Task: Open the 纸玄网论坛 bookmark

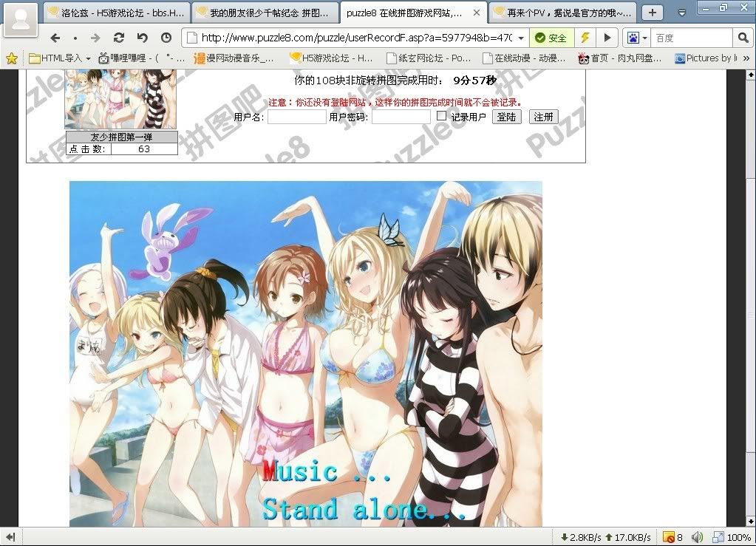Action: point(429,58)
